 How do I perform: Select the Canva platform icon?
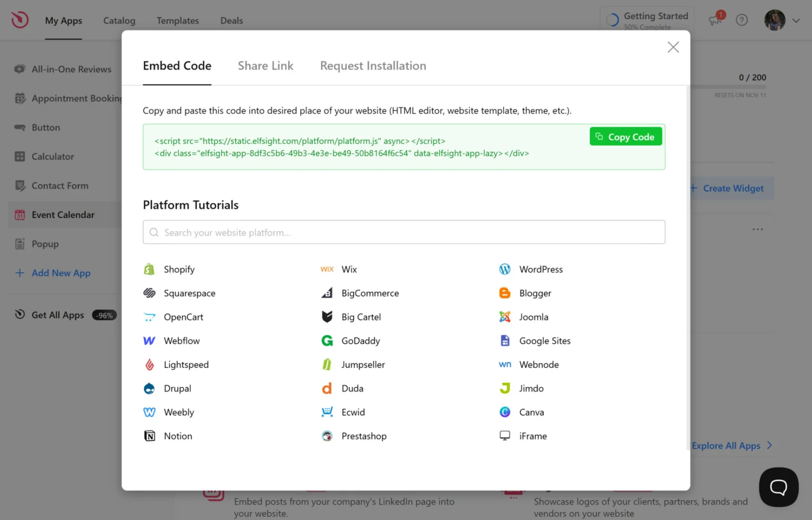click(505, 412)
